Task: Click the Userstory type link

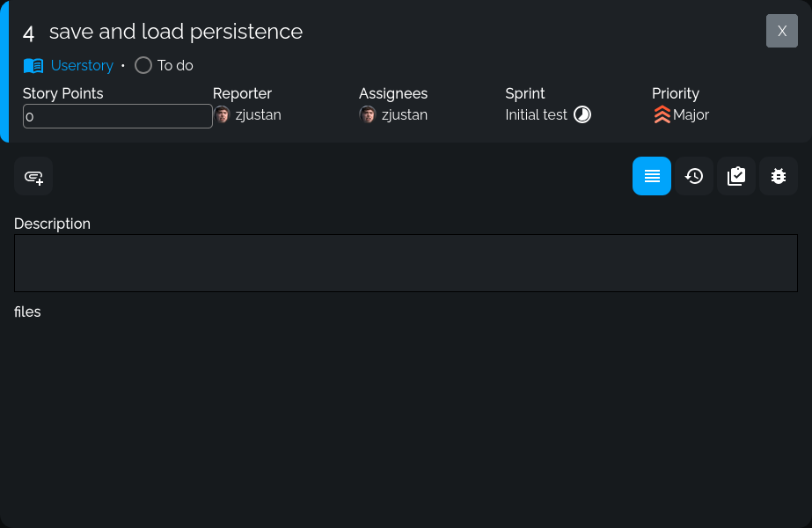Action: click(x=82, y=66)
